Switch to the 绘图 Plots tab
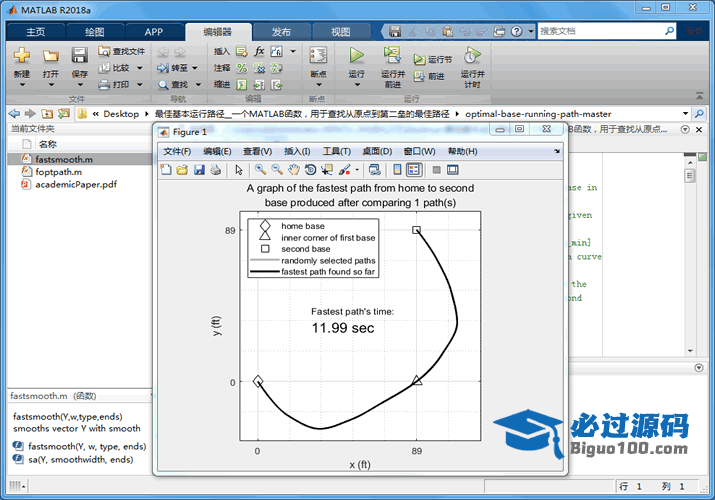This screenshot has height=500, width=715. 94,32
